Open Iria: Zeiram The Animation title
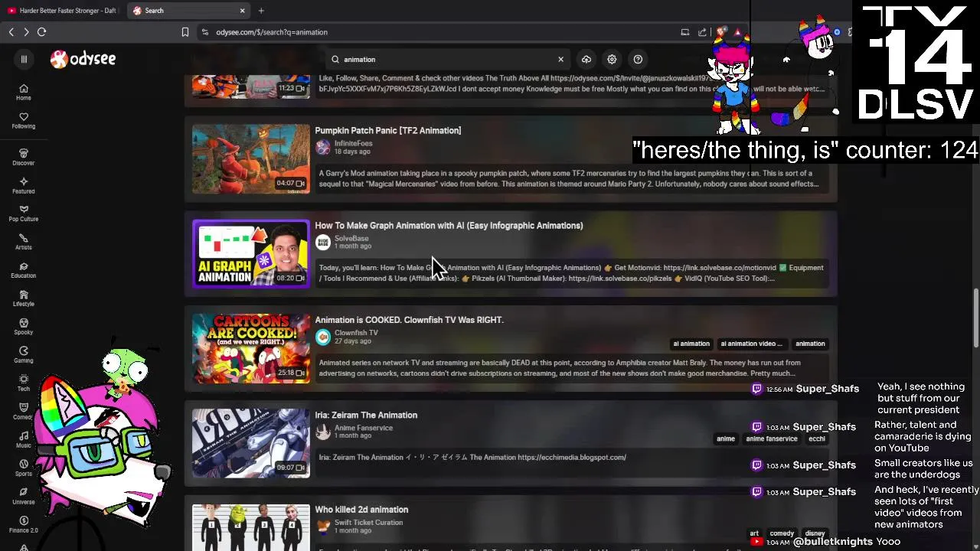This screenshot has height=551, width=980. (x=366, y=415)
